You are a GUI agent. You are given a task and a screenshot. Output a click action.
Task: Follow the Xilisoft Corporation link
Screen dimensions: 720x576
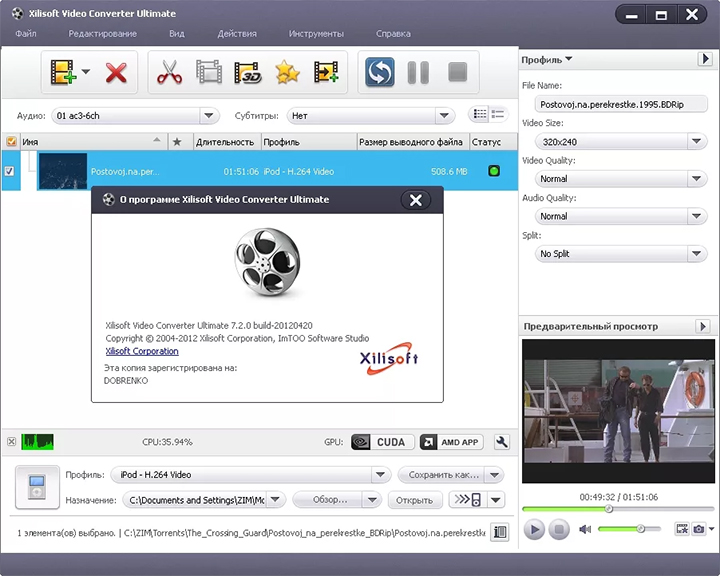click(142, 352)
